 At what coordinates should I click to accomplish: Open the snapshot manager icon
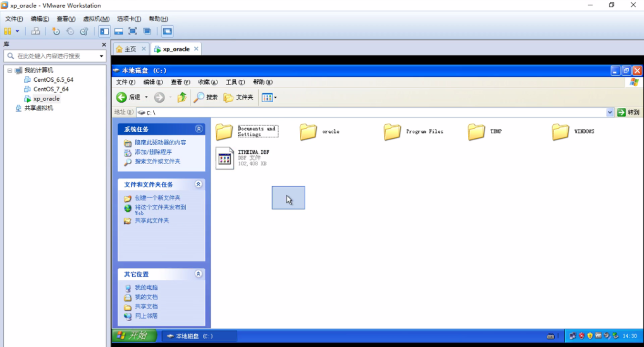(84, 32)
